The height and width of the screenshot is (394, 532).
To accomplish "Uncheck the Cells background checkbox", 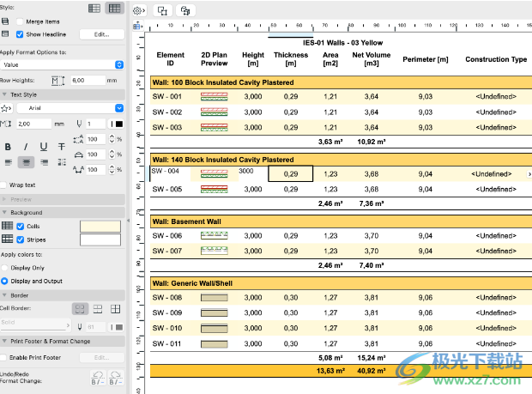I will point(21,227).
